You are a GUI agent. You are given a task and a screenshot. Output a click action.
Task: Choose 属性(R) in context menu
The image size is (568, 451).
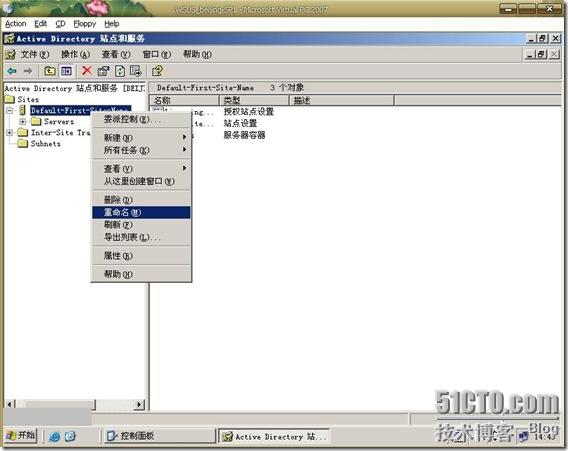[x=141, y=256]
